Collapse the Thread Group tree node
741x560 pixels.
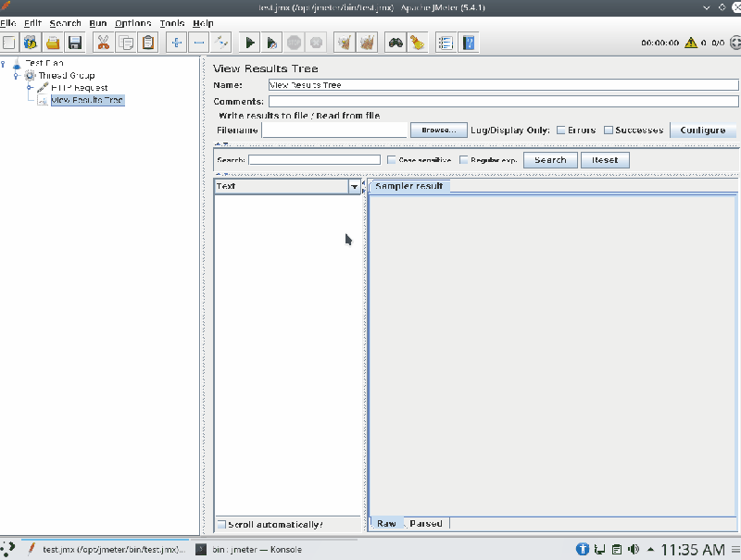[16, 75]
